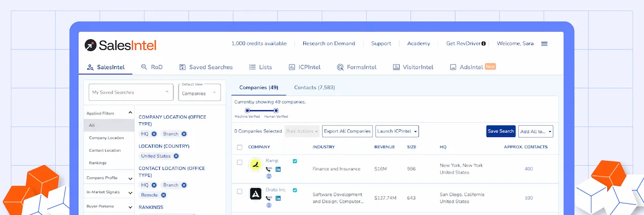Open Ramp's website globe icon
The height and width of the screenshot is (215, 644).
point(269,176)
